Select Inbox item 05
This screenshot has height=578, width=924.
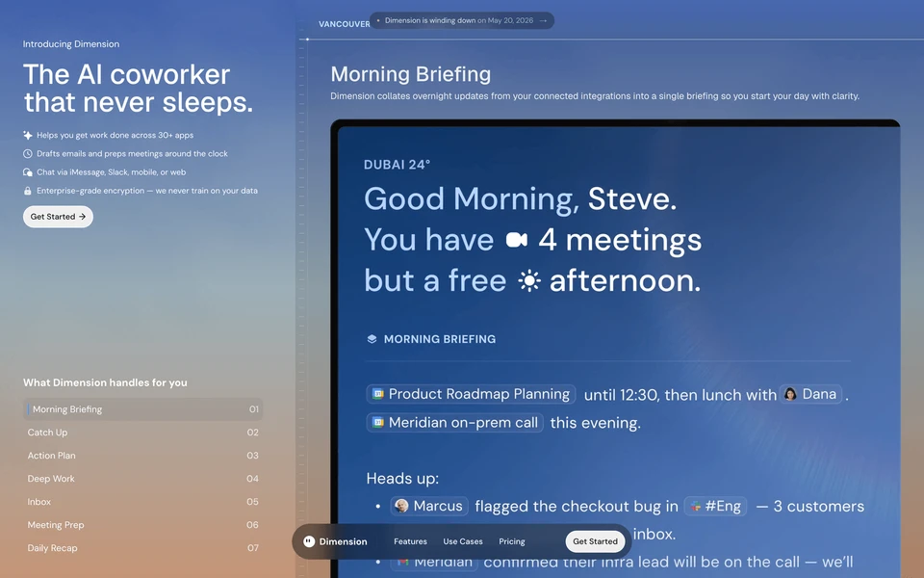(142, 501)
